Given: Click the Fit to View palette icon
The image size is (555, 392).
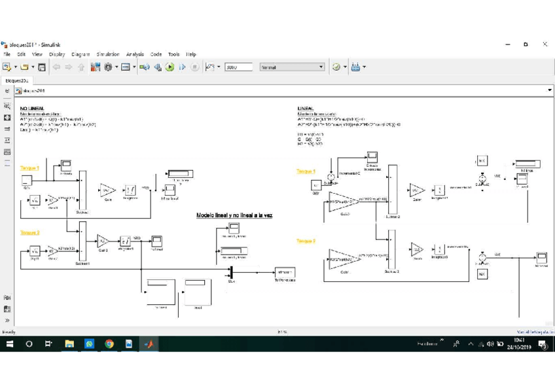Looking at the screenshot, I should click(7, 118).
